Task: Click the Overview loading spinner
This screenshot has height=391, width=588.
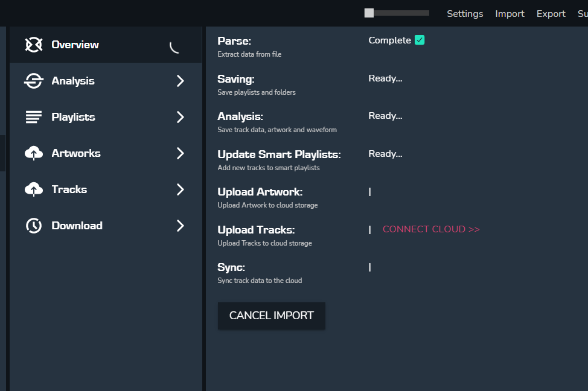Action: 174,46
